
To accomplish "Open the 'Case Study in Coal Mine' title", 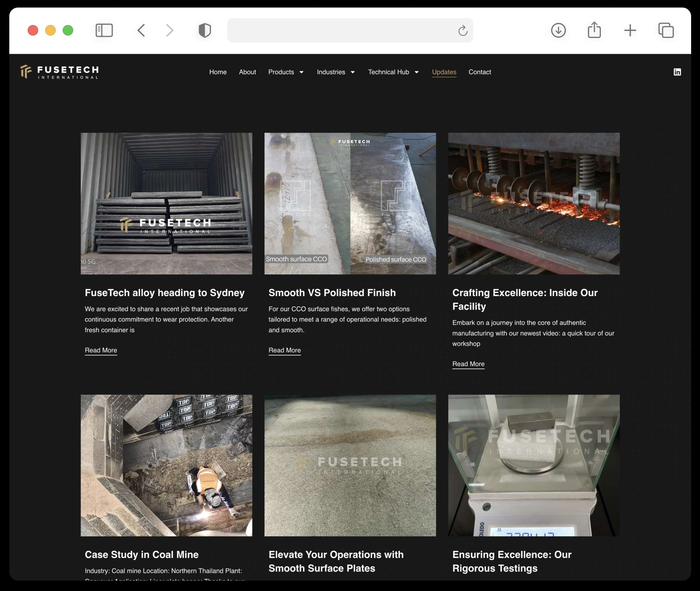I will pos(142,555).
